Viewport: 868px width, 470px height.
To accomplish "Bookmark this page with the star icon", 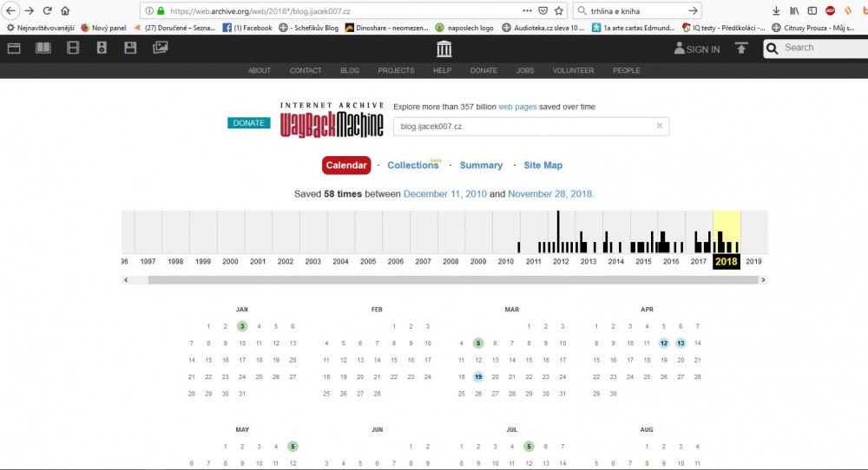I will point(560,11).
